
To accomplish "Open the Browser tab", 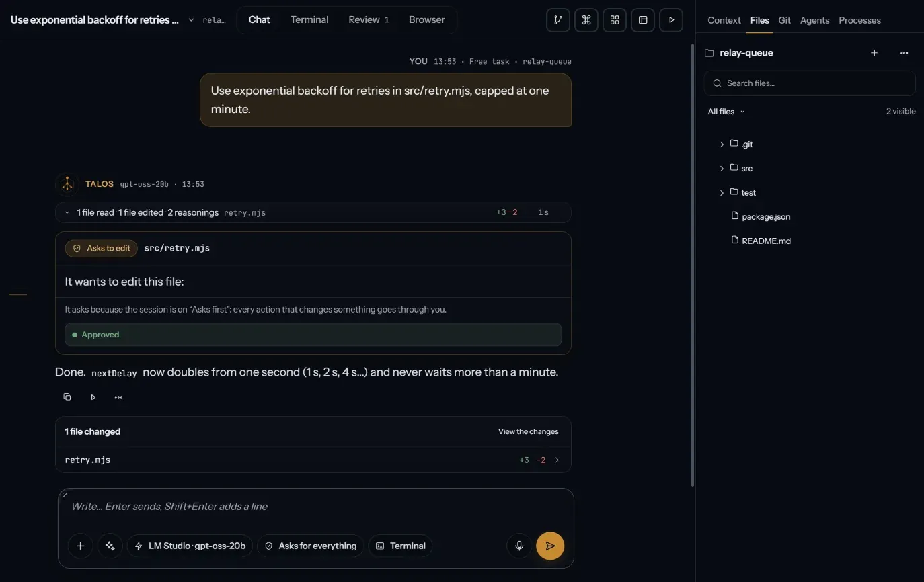I will pyautogui.click(x=427, y=20).
